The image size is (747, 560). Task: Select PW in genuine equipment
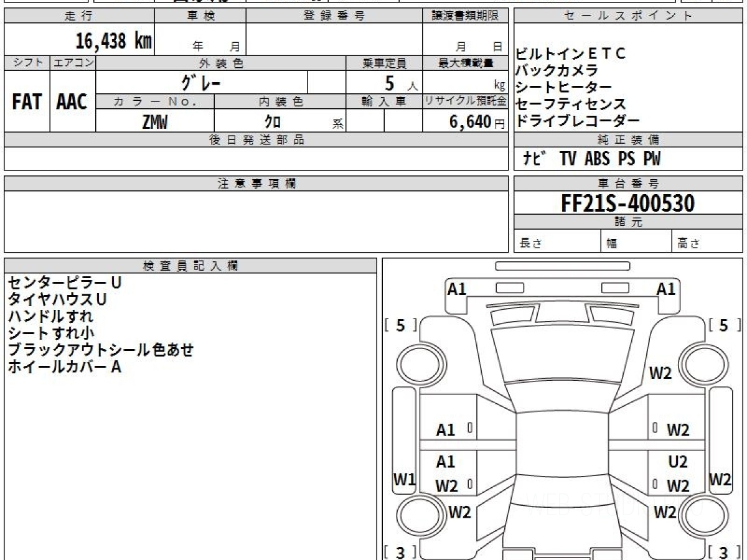[652, 159]
